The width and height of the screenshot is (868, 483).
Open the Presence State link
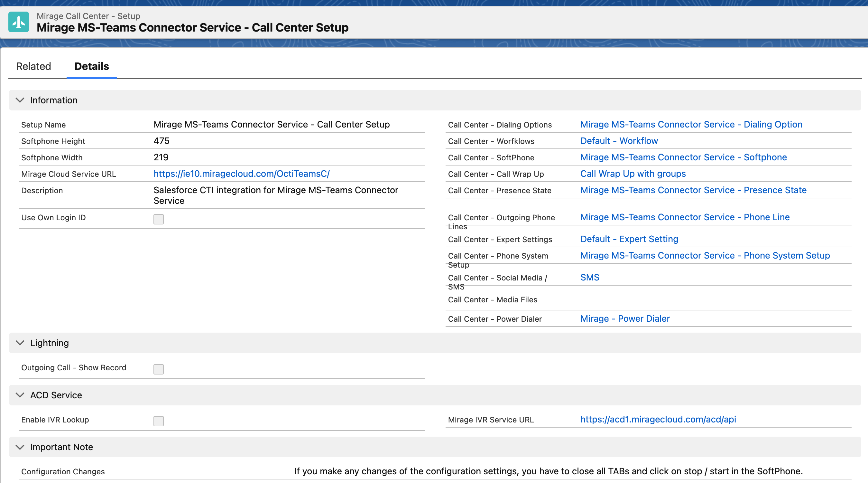click(x=693, y=190)
